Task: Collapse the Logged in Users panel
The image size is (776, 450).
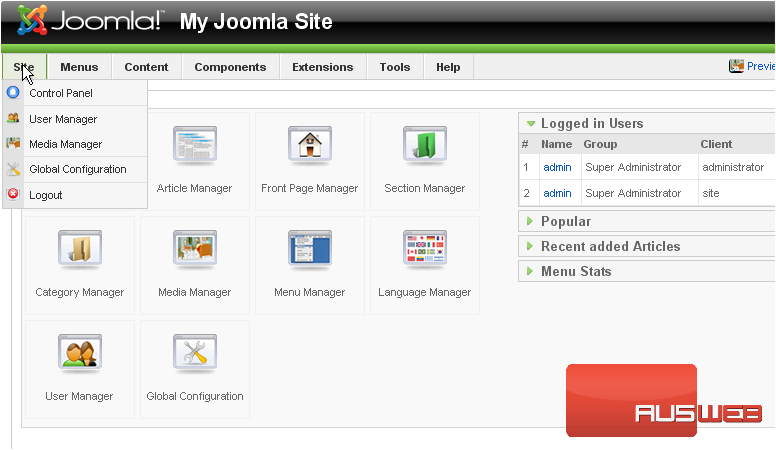Action: [x=591, y=124]
